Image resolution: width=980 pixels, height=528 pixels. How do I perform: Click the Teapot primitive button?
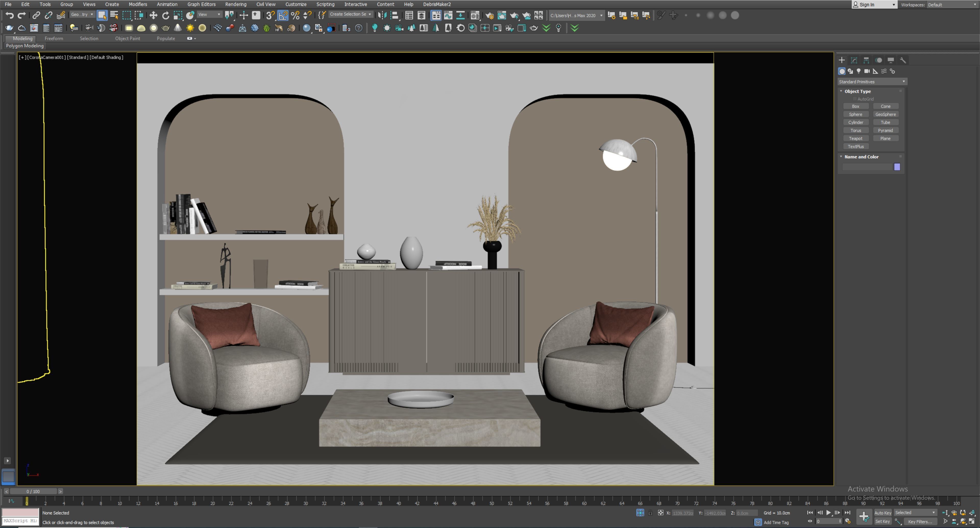(856, 139)
